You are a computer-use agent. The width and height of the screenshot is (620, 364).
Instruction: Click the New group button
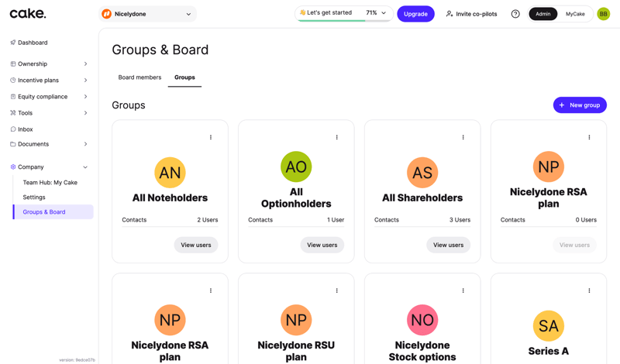click(580, 105)
